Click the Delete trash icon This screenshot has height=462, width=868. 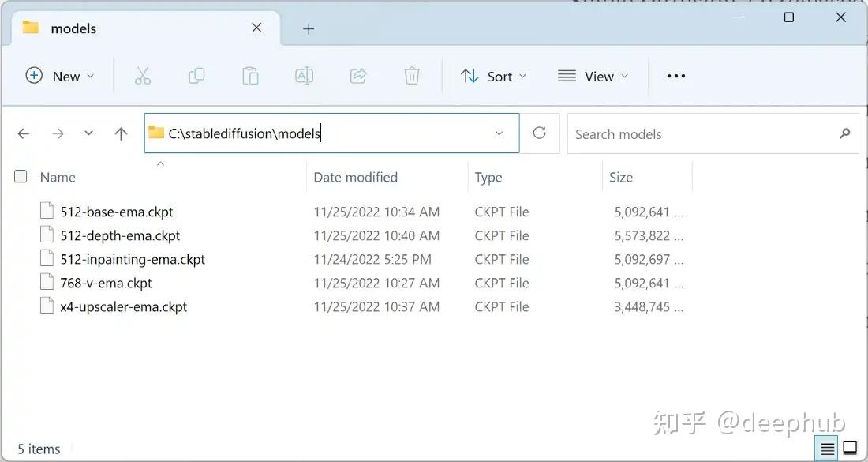pos(412,76)
